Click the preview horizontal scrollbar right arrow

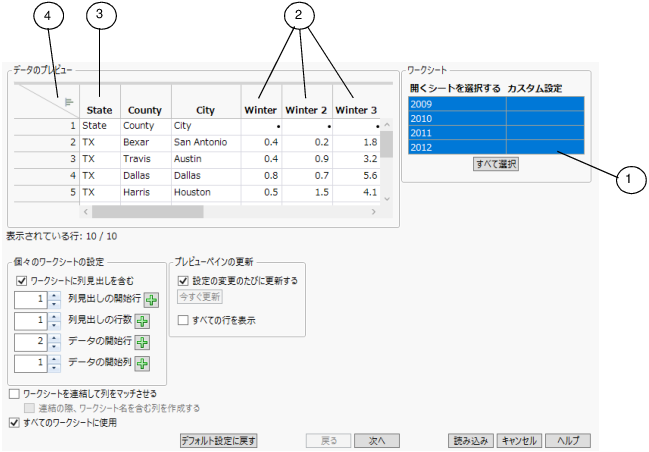(374, 212)
